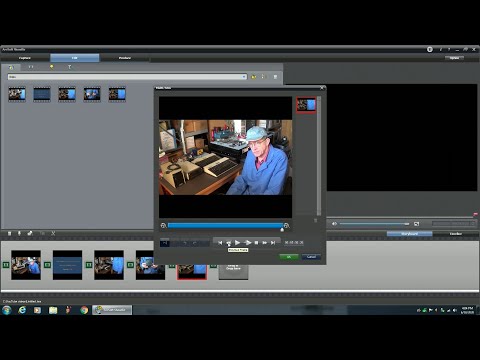
Task: Click the trash icon in trim dialog
Action: pyautogui.click(x=315, y=221)
